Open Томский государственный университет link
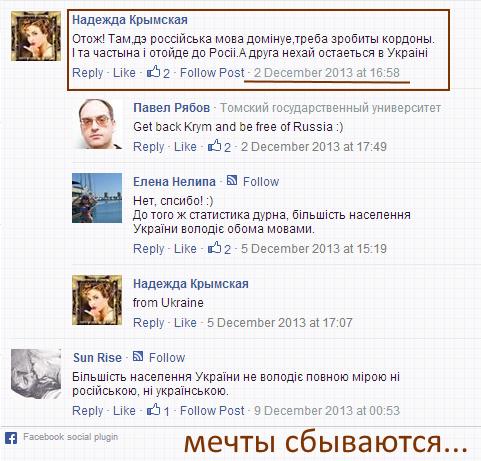481x461 pixels. (x=330, y=108)
